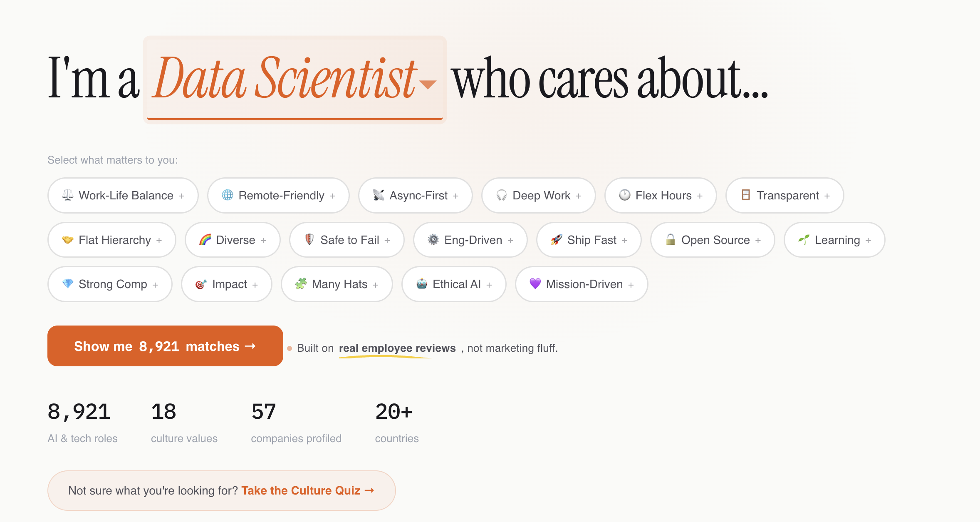Click the headphones icon on Deep Work chip
This screenshot has width=980, height=522.
pyautogui.click(x=502, y=195)
